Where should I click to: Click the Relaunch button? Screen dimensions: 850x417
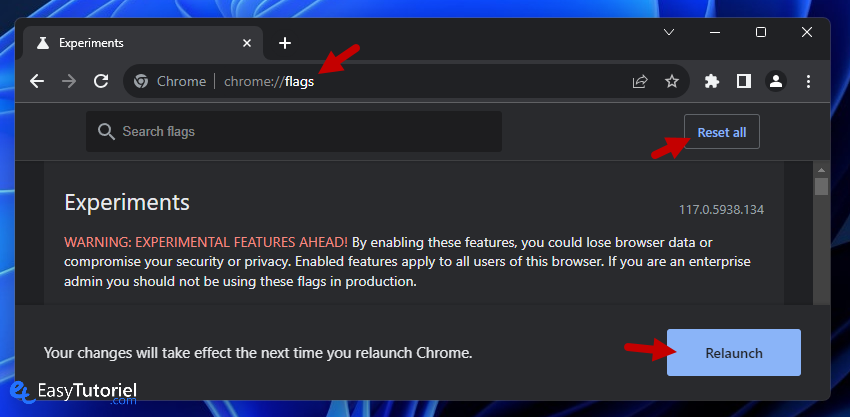pyautogui.click(x=733, y=352)
